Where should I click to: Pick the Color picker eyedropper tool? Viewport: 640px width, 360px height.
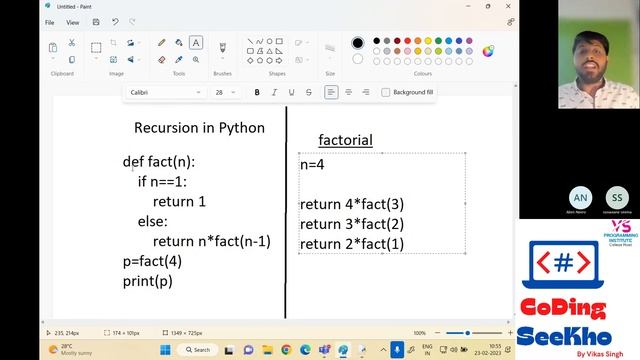click(179, 60)
